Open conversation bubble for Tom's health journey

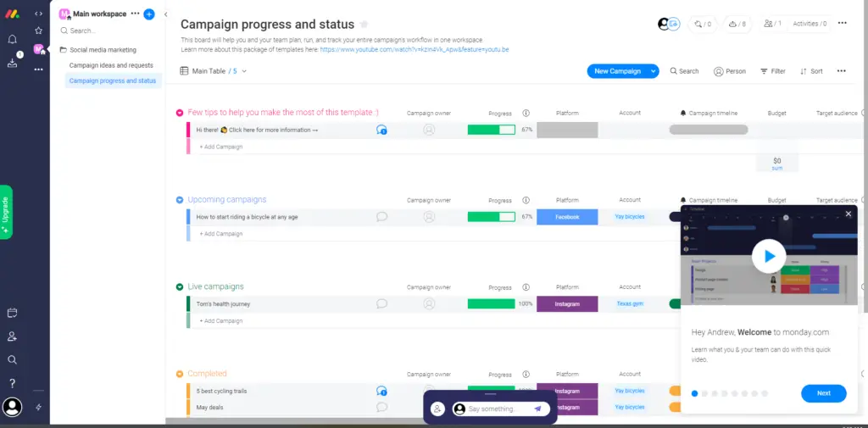[x=381, y=303]
